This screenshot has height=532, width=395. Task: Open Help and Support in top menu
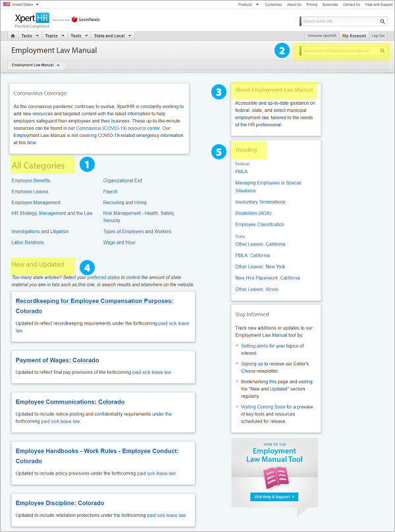[x=379, y=5]
